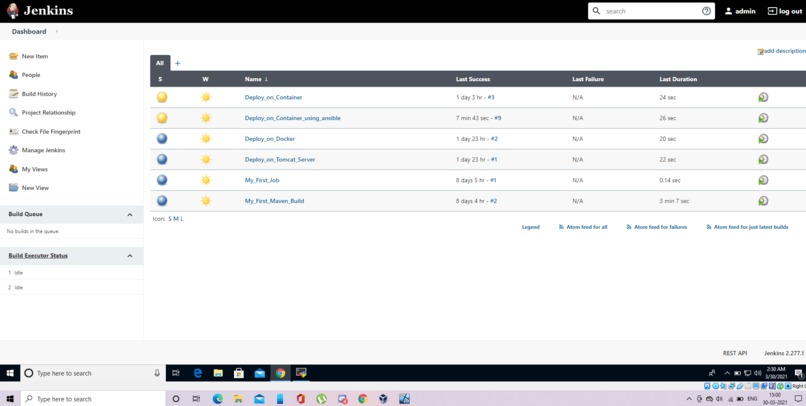Open the Deploy_on_Docker job

[270, 139]
